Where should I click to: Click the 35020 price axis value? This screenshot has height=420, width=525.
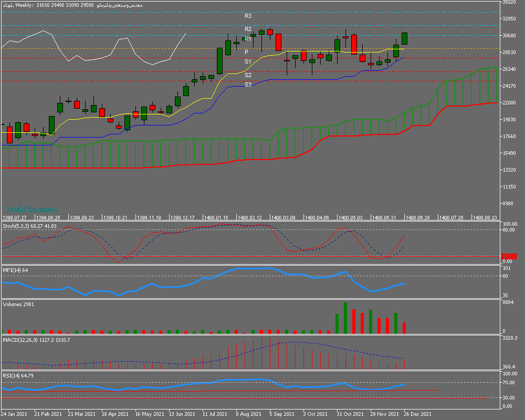509,2
